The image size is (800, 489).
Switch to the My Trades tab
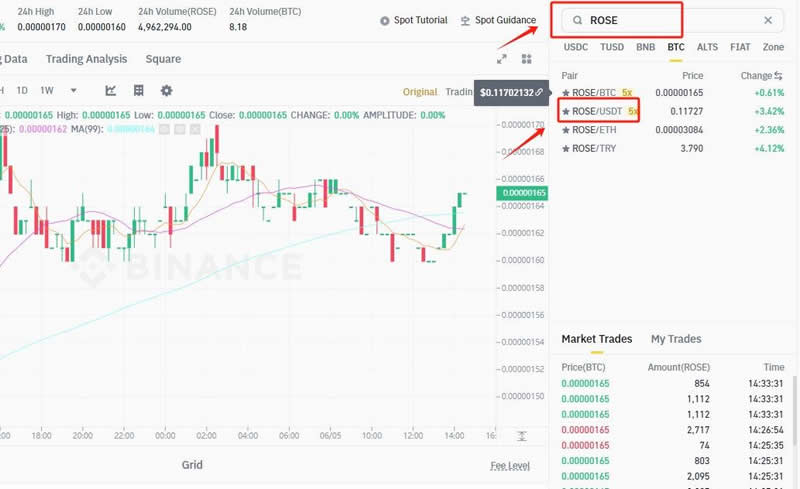coord(676,339)
